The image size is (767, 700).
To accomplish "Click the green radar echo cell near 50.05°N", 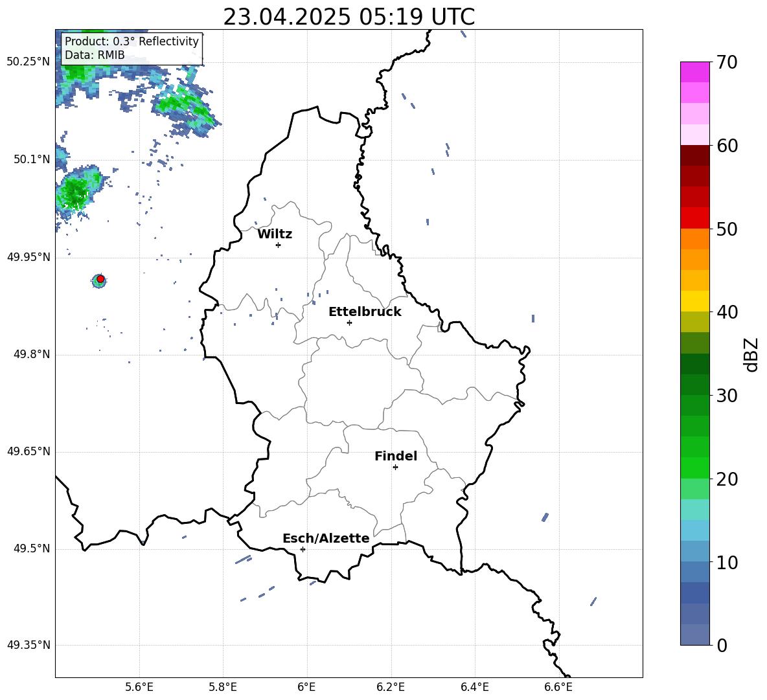I will (x=76, y=192).
